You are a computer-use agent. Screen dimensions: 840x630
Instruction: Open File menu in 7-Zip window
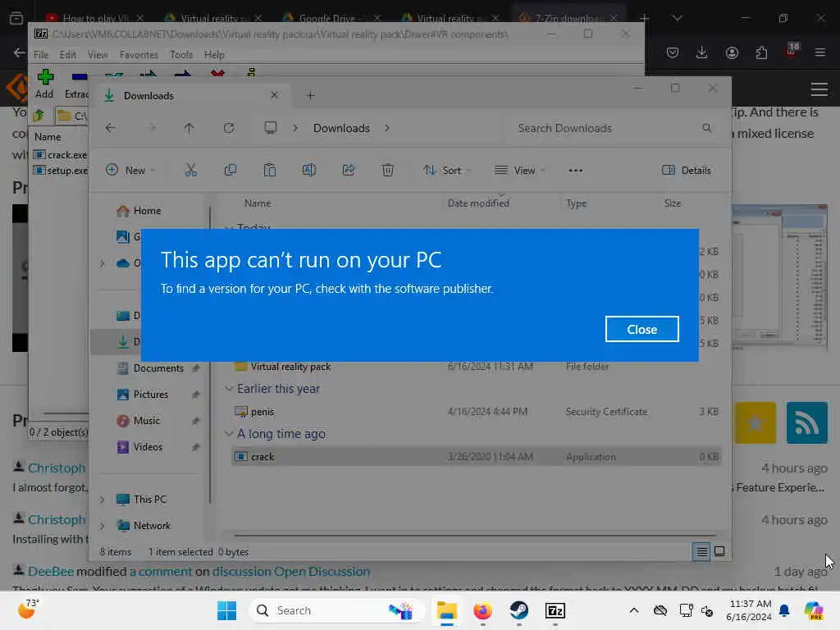click(41, 55)
